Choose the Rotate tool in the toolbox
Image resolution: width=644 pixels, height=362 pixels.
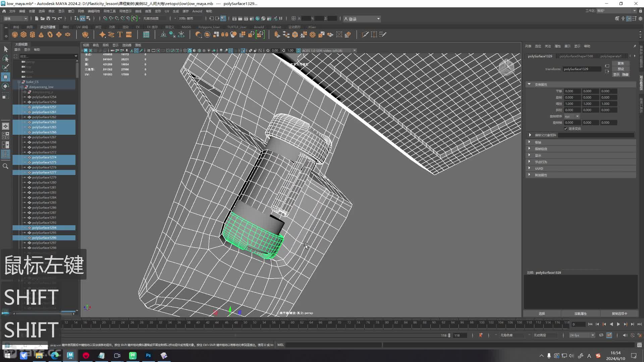[6, 86]
